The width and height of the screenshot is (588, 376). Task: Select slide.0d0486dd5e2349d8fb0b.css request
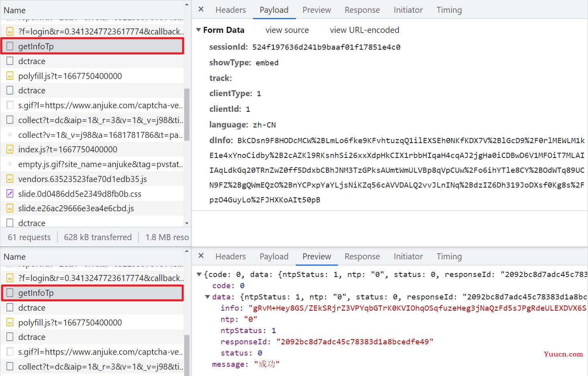point(92,194)
